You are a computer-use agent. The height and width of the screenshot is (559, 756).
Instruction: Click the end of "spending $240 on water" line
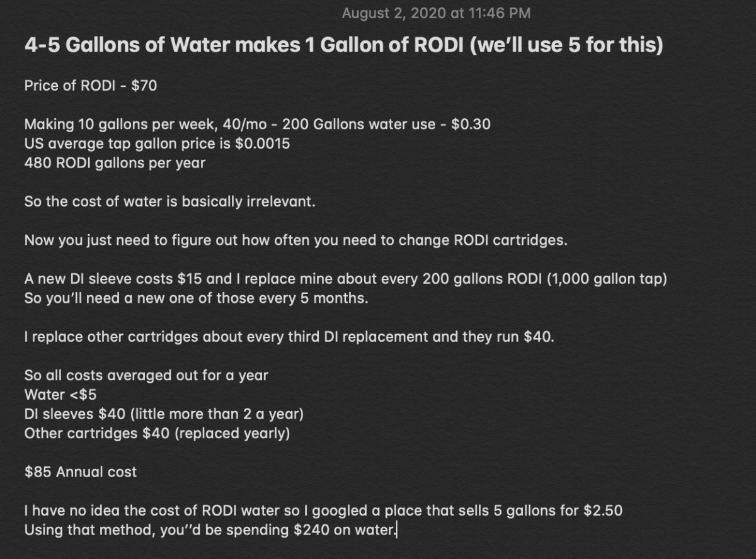pyautogui.click(x=397, y=530)
